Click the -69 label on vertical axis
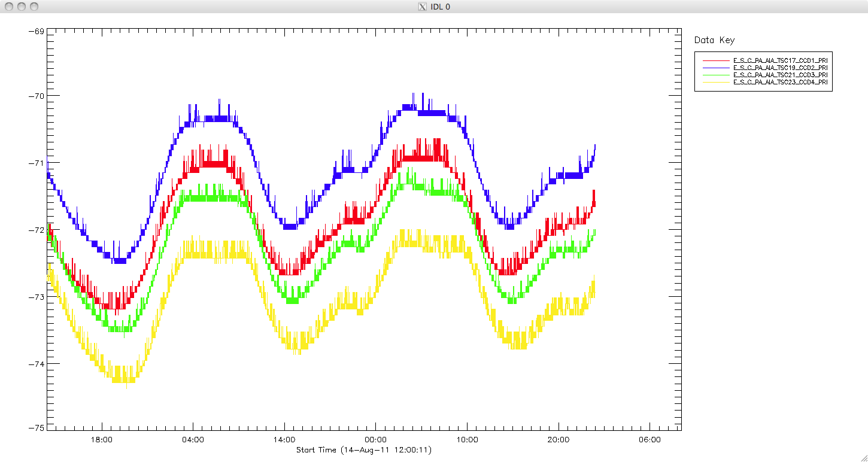 click(36, 31)
